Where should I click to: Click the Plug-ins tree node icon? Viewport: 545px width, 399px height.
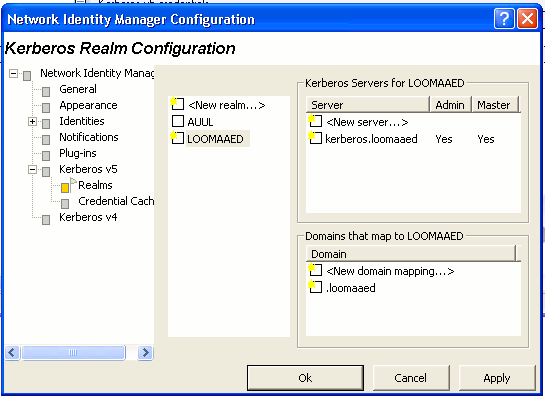pyautogui.click(x=46, y=156)
